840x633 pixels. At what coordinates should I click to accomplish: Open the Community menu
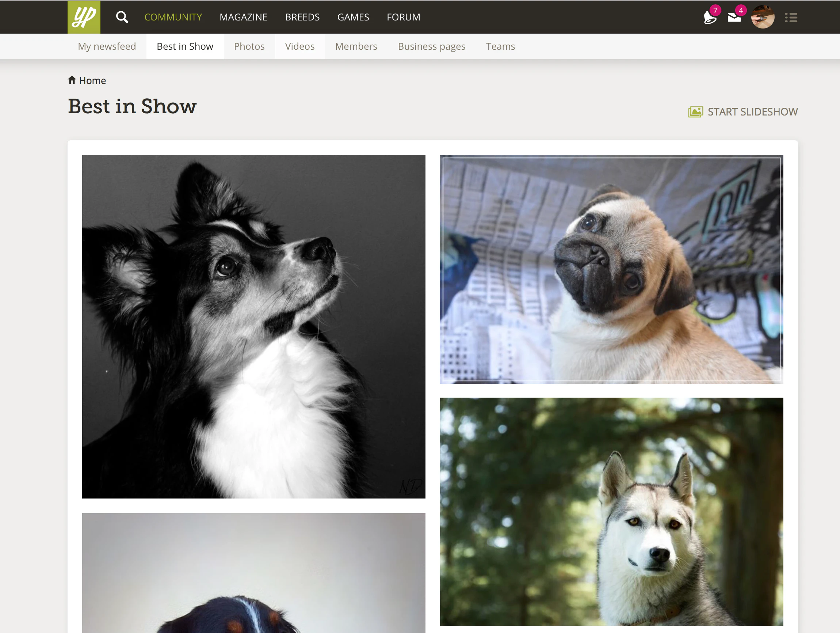point(173,17)
